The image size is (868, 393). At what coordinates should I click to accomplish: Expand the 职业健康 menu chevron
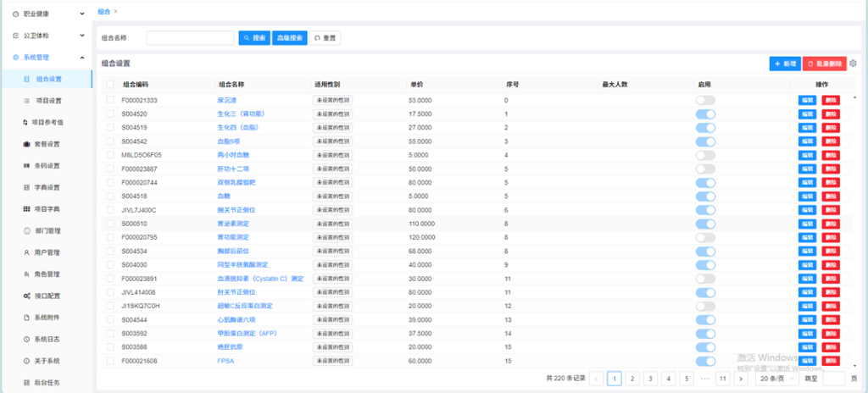tap(82, 14)
